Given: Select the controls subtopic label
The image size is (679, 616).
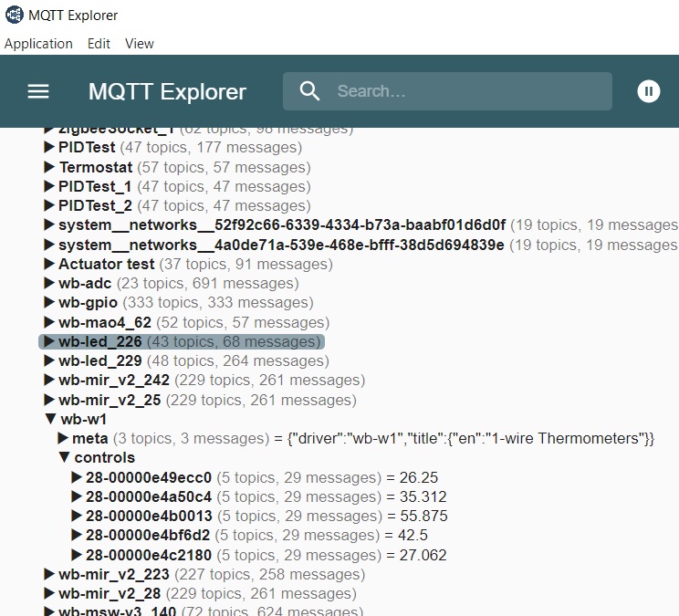Looking at the screenshot, I should (x=105, y=457).
